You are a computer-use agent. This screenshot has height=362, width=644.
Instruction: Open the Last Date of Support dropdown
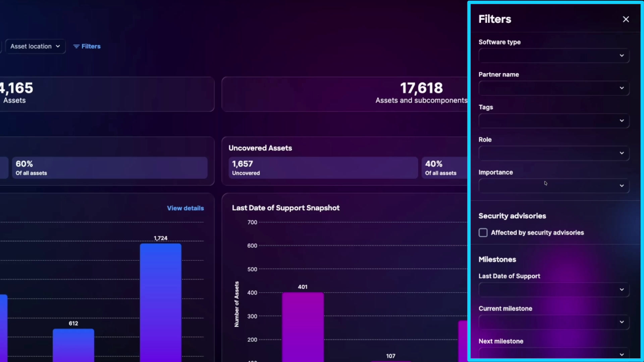click(x=554, y=290)
